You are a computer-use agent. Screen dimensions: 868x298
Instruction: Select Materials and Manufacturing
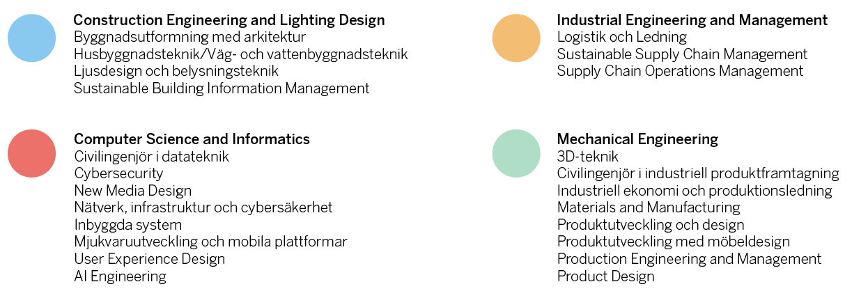point(648,207)
